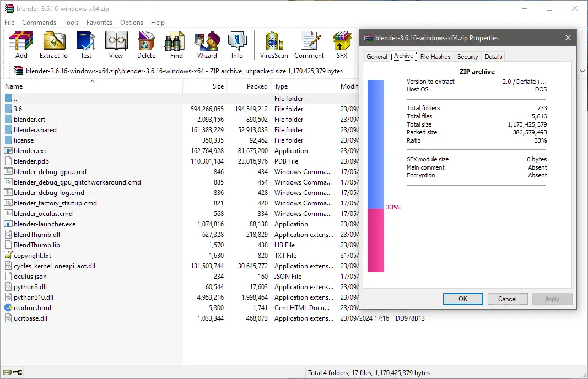This screenshot has height=379, width=588.
Task: Click the 33% compression ratio bar
Action: pyautogui.click(x=375, y=176)
